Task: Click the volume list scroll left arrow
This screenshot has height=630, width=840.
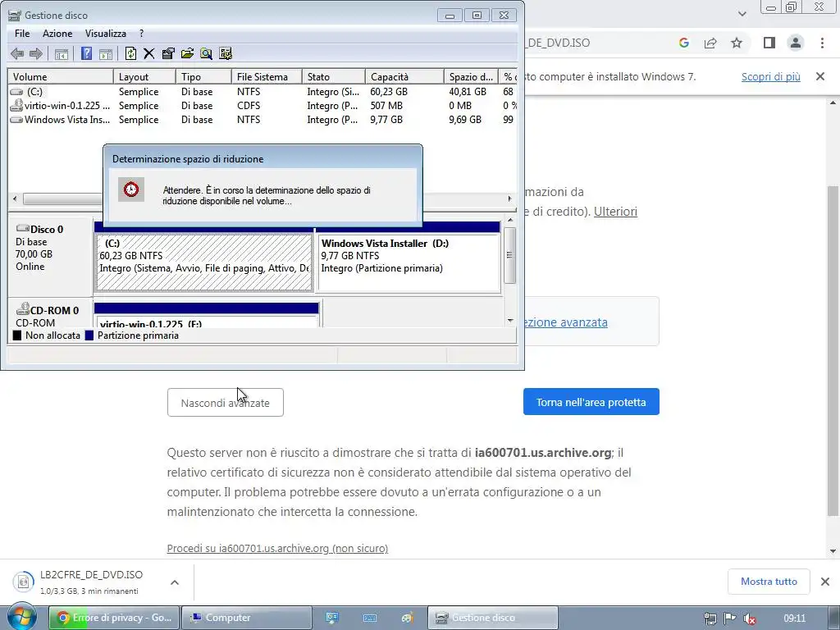Action: click(x=15, y=199)
